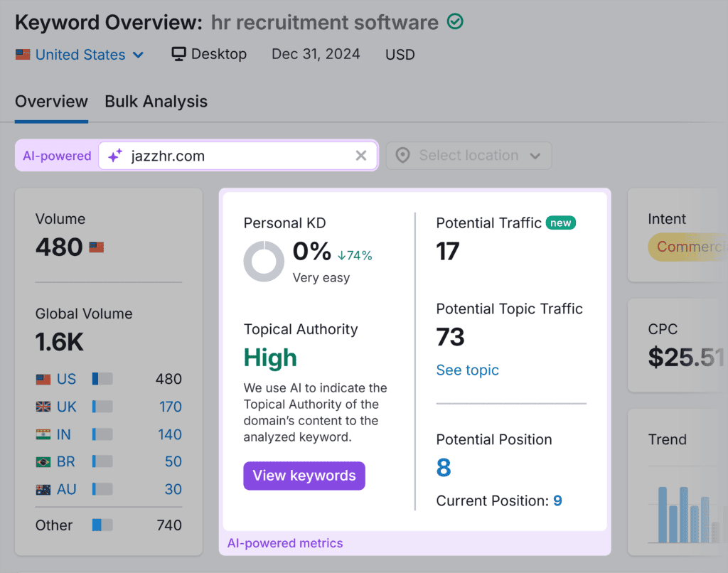The image size is (728, 573).
Task: Click the Current Position value 9
Action: point(557,501)
